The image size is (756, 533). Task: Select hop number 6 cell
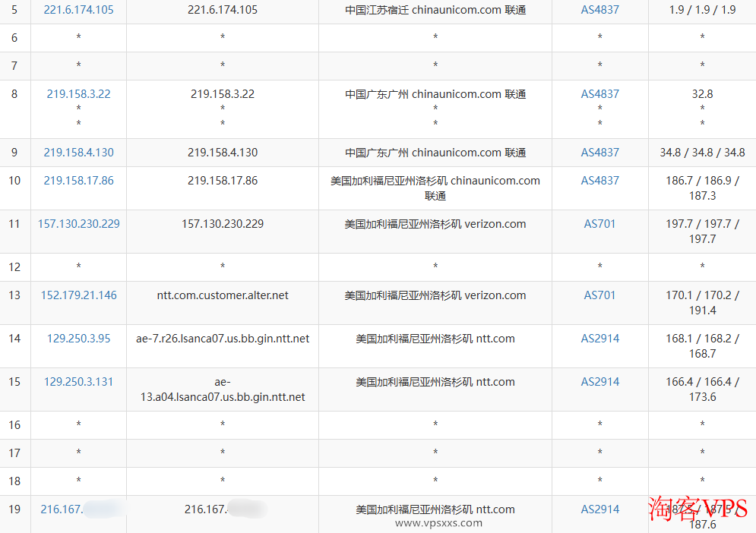(x=14, y=38)
